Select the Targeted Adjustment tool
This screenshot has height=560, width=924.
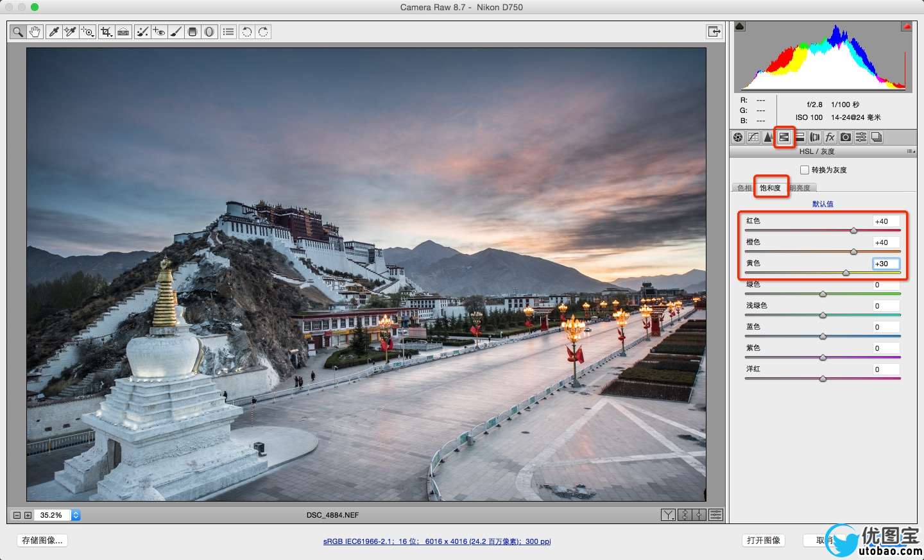[88, 31]
